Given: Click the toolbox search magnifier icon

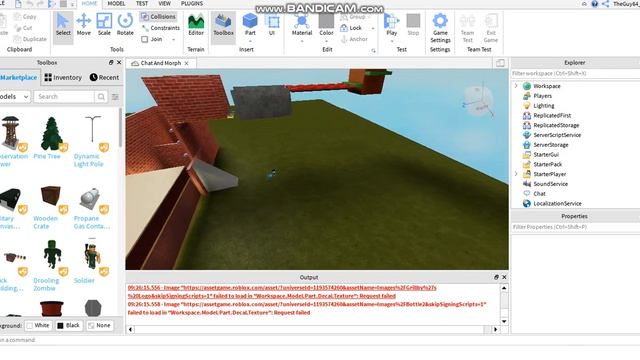Looking at the screenshot, I should 101,97.
